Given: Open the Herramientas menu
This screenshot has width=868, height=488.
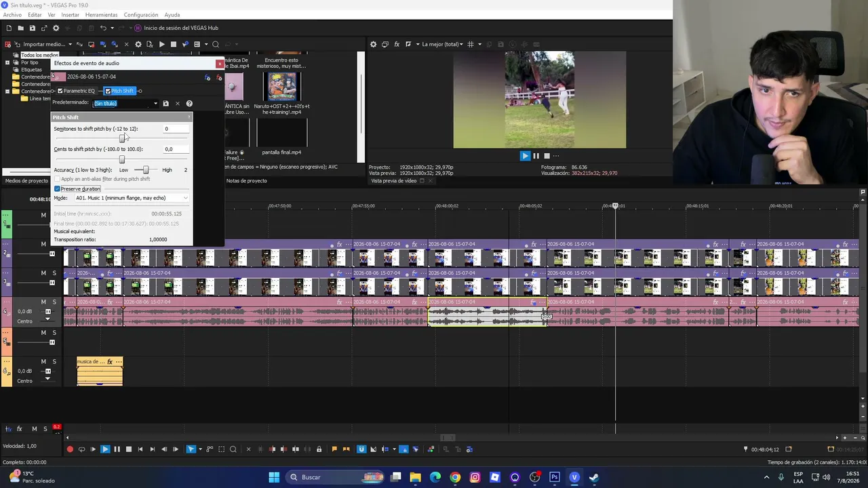Looking at the screenshot, I should pos(101,15).
